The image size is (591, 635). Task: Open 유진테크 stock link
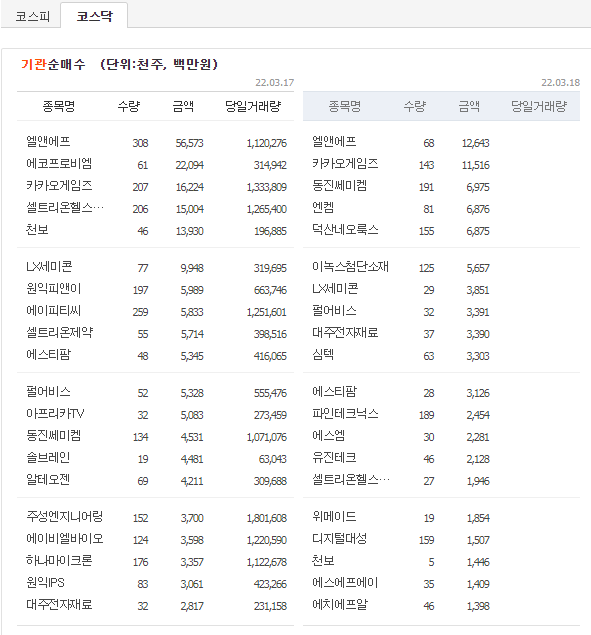coord(334,458)
